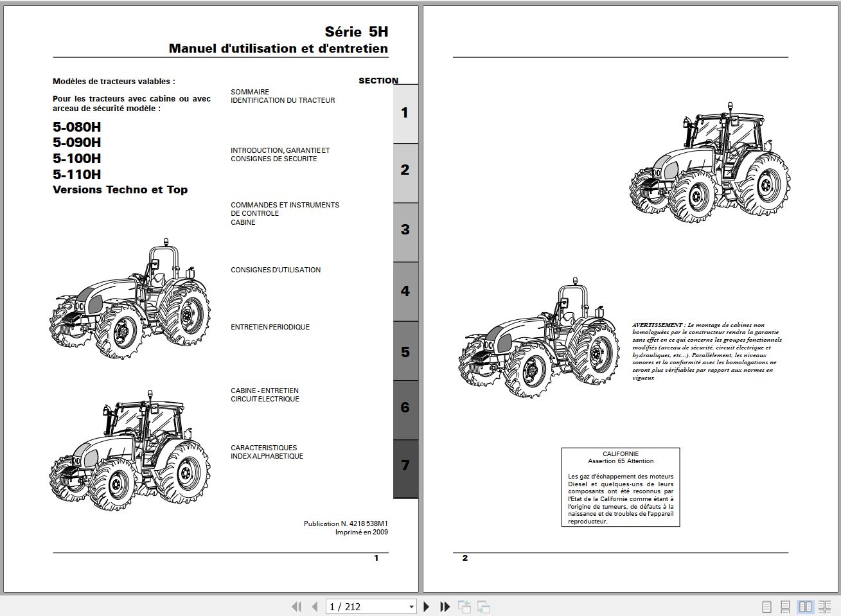Click the cabin tractor drawing on page 2

pyautogui.click(x=709, y=163)
